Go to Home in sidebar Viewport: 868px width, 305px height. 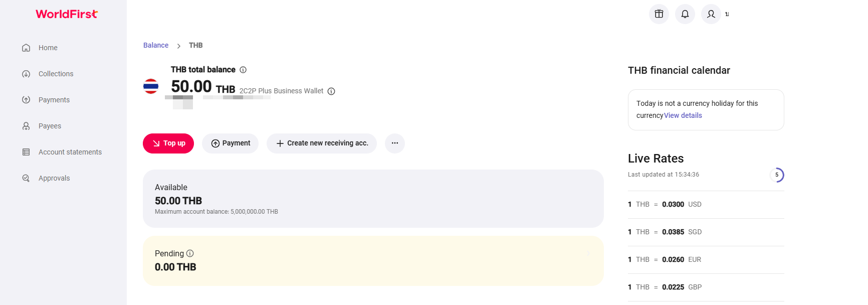tap(48, 48)
